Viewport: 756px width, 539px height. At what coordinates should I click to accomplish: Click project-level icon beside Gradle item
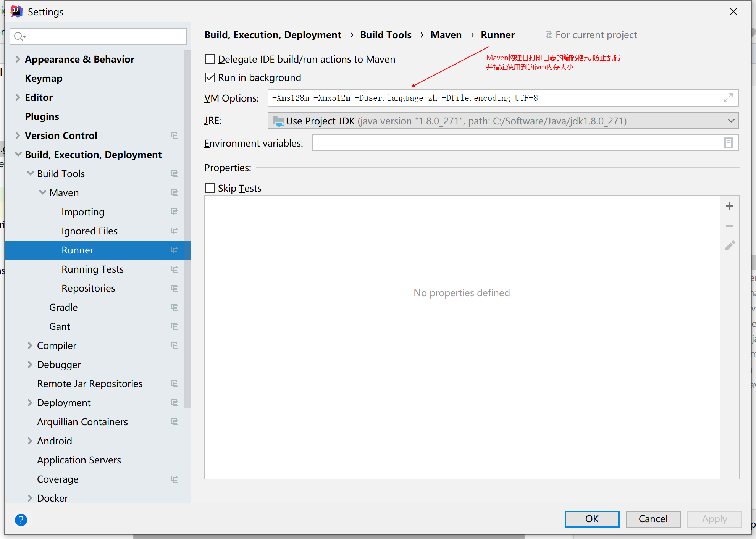click(175, 307)
